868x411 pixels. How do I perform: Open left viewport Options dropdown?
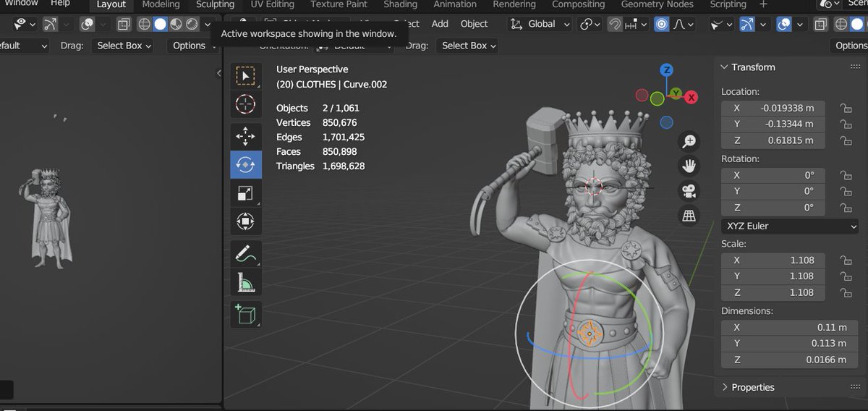[192, 46]
